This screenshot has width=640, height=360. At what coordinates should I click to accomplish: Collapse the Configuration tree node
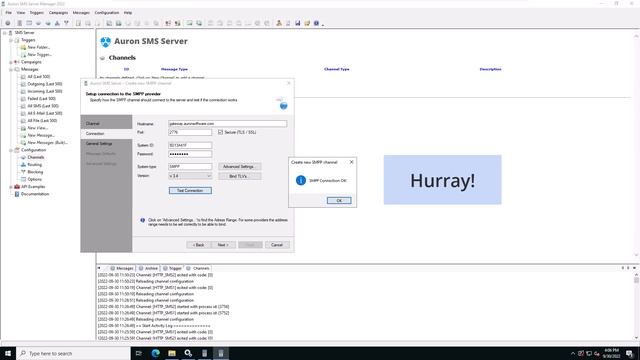pos(11,150)
